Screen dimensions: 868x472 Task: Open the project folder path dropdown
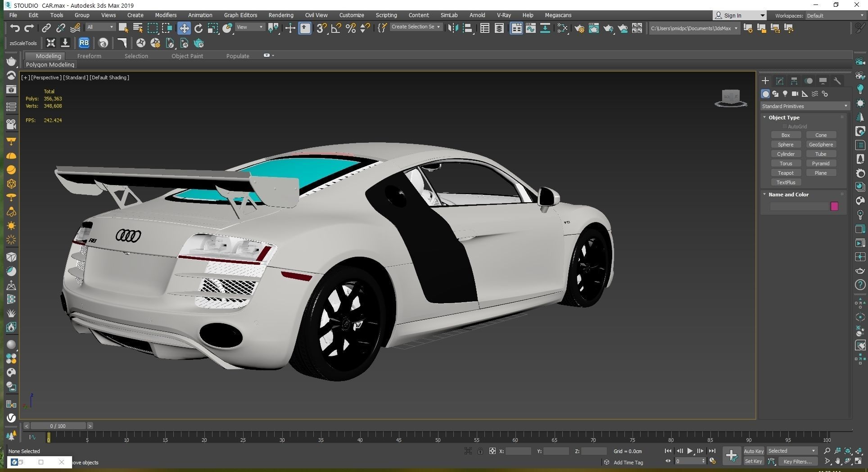pos(694,28)
